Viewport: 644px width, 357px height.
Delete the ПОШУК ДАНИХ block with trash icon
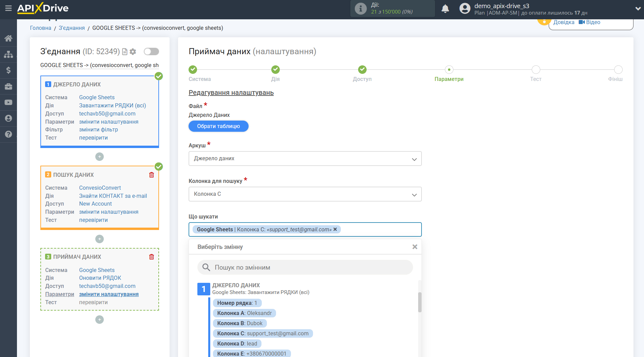coord(152,175)
